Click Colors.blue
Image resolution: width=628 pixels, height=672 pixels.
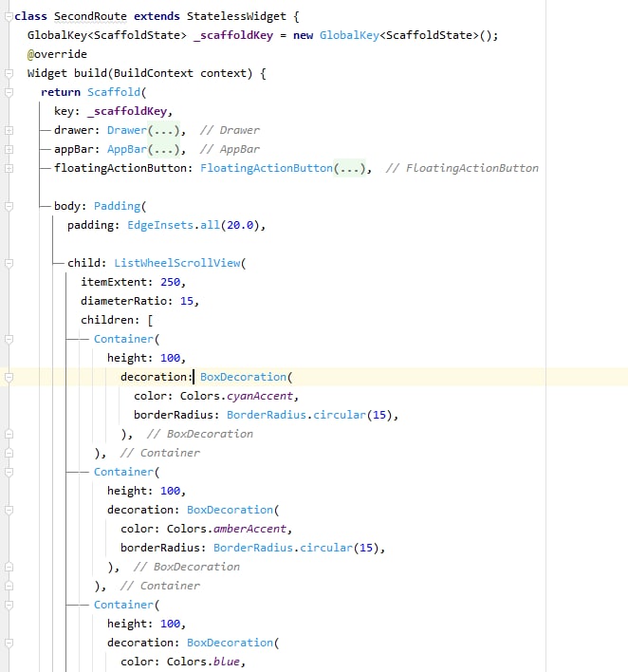click(x=203, y=662)
